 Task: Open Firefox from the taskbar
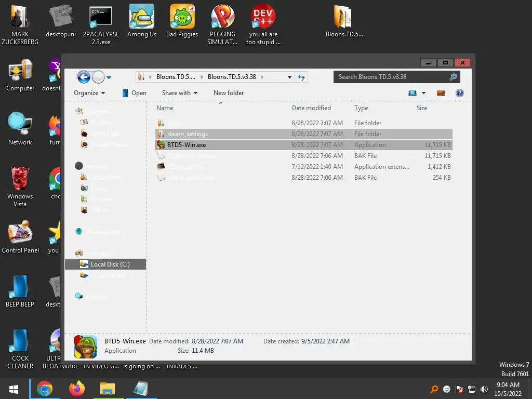[77, 389]
